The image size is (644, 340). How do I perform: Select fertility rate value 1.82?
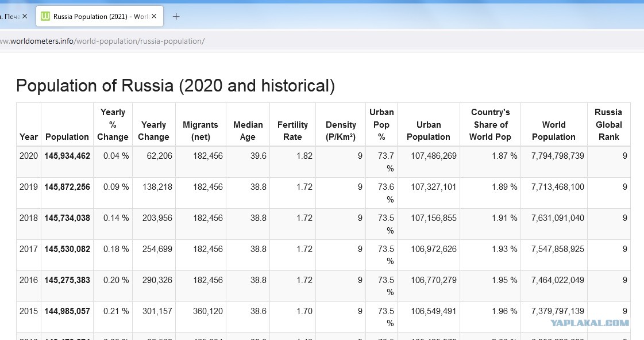coord(304,156)
